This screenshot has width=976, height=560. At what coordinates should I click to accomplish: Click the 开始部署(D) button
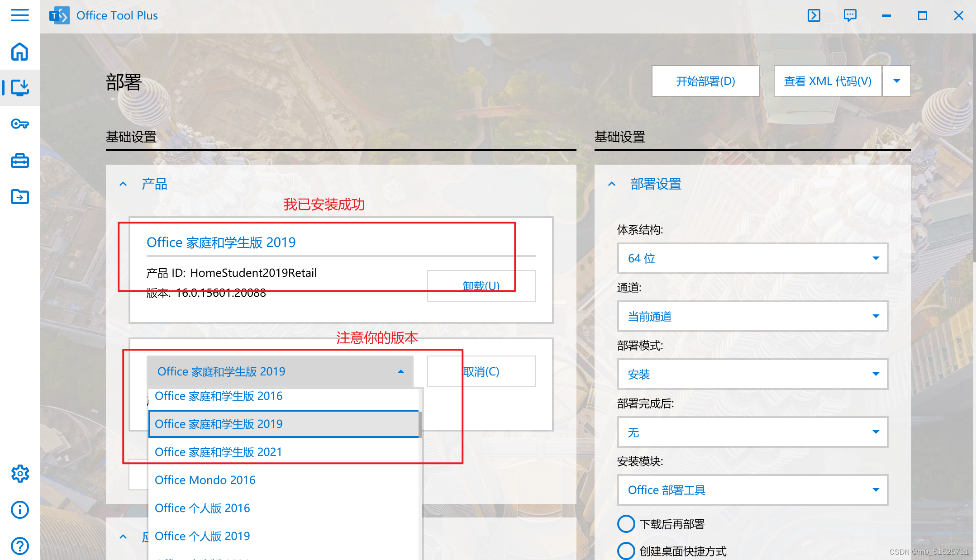[x=705, y=81]
